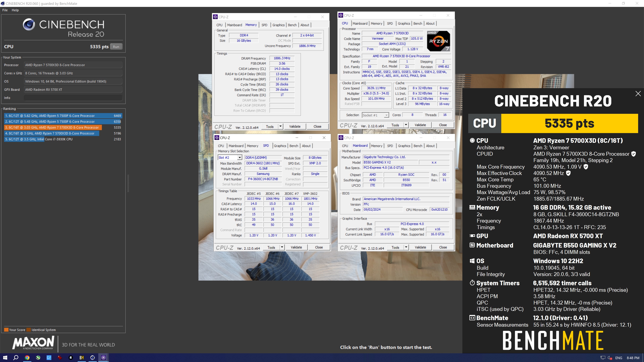Select ranking row Intel Core i7-5930K
Image resolution: width=644 pixels, height=362 pixels.
tap(63, 139)
